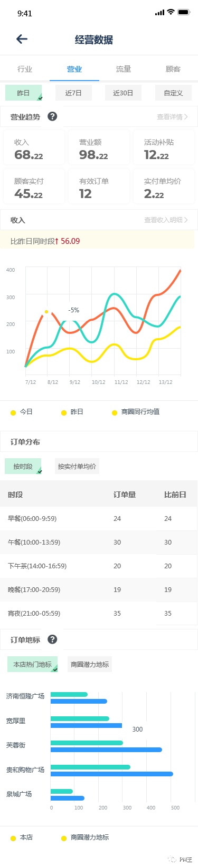
Task: Toggle 按实付单均价 order distribution view
Action: click(x=77, y=466)
